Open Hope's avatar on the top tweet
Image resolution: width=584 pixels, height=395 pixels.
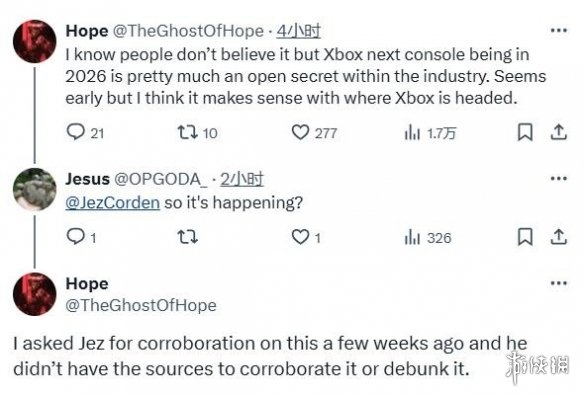[x=35, y=41]
